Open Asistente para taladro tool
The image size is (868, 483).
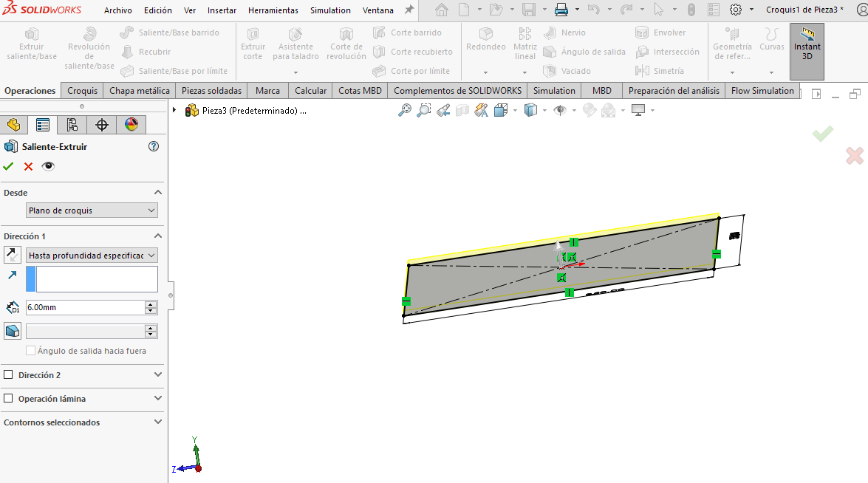click(x=295, y=44)
